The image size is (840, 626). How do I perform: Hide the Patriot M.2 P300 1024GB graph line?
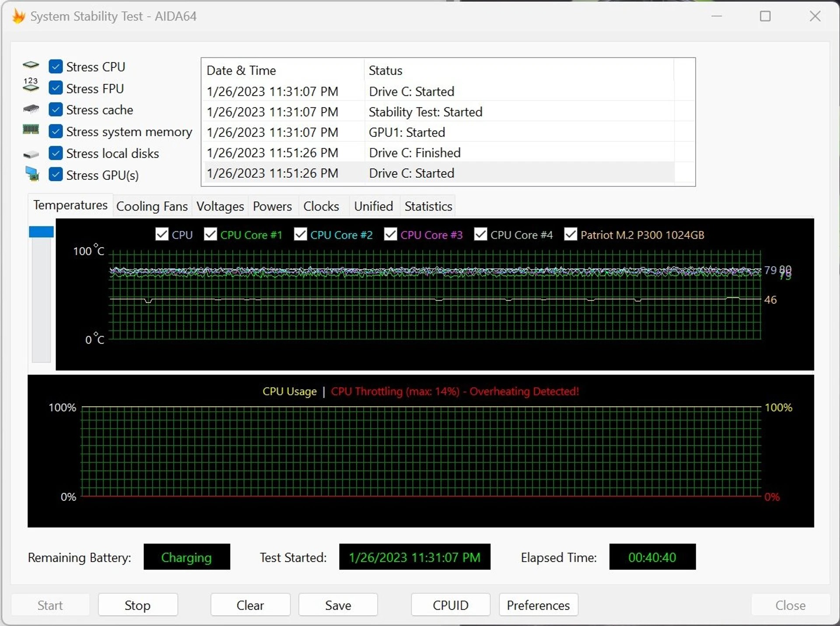click(570, 235)
